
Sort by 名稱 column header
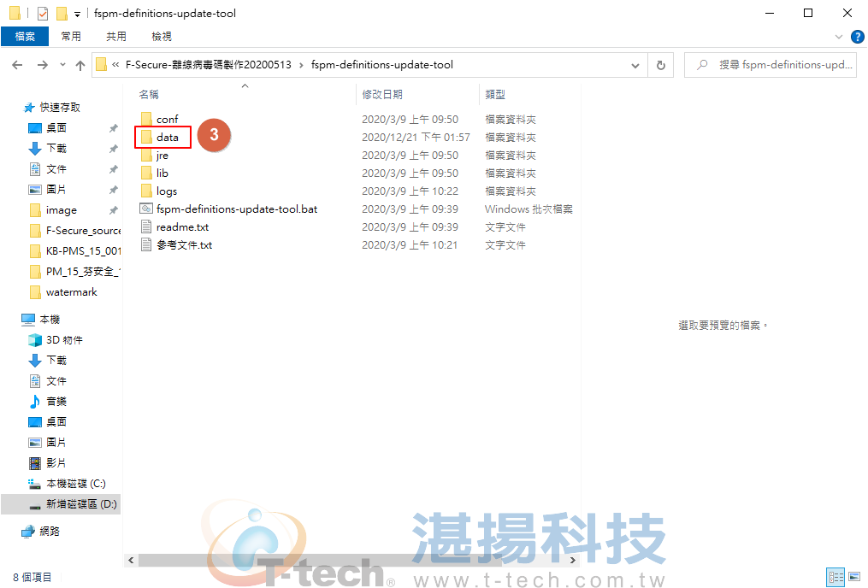pos(148,95)
